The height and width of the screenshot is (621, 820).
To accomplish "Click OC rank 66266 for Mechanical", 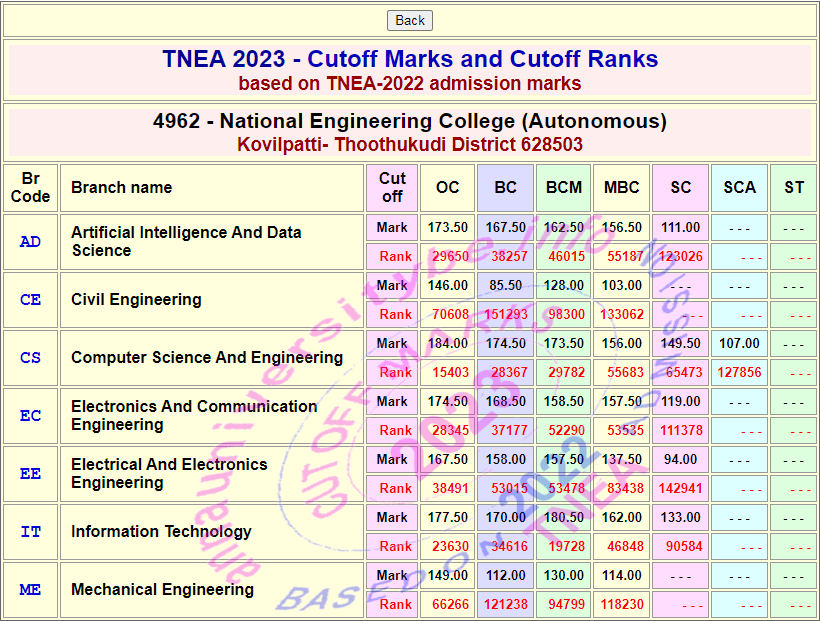I will [x=450, y=605].
